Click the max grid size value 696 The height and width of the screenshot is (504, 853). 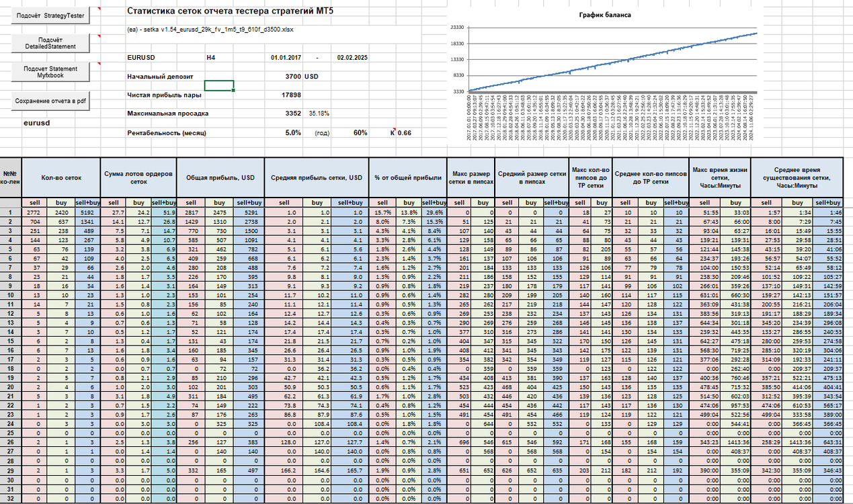(x=459, y=442)
